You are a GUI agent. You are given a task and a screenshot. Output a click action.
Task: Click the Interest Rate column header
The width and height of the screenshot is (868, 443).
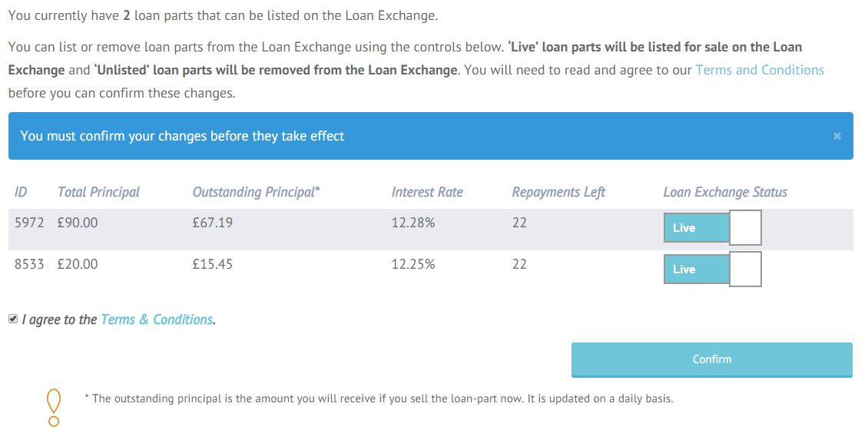coord(427,192)
